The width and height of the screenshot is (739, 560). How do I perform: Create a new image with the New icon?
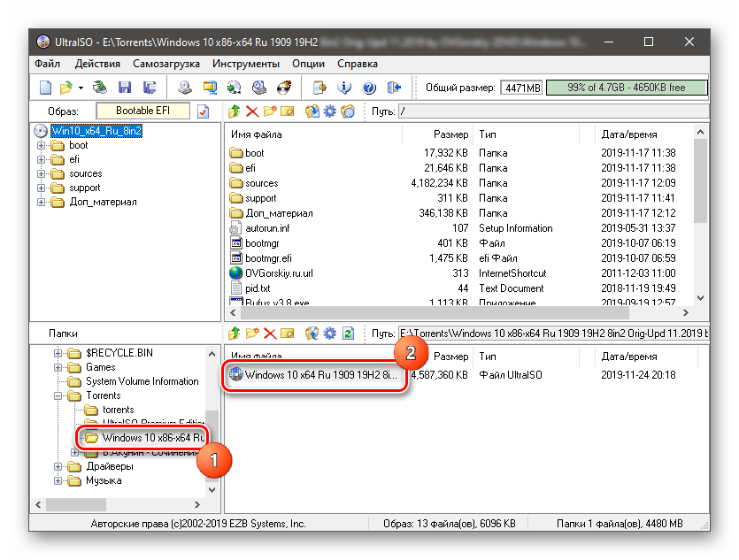(x=45, y=87)
